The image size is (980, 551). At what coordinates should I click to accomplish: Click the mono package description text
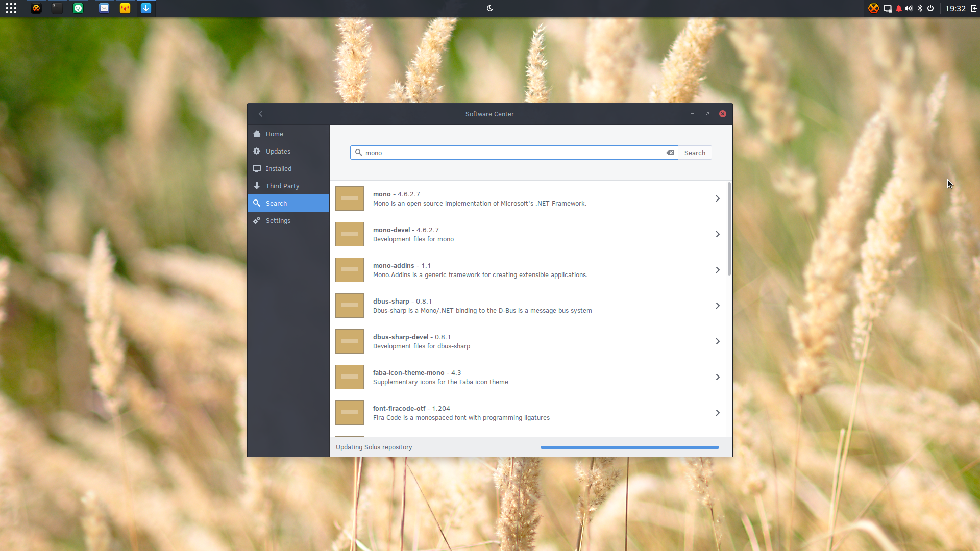(x=480, y=204)
